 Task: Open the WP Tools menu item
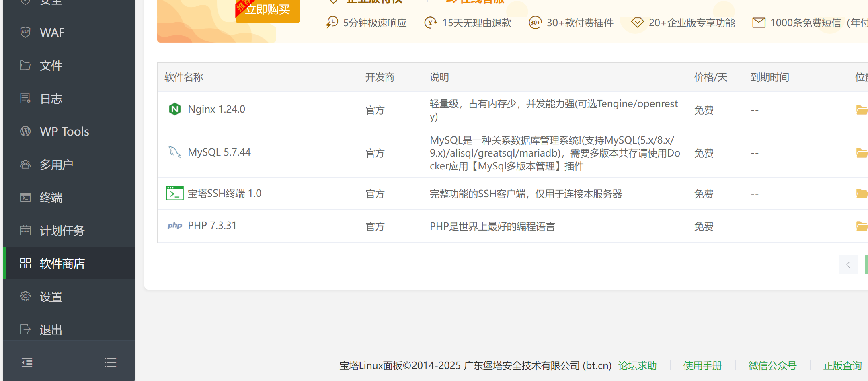(x=69, y=132)
